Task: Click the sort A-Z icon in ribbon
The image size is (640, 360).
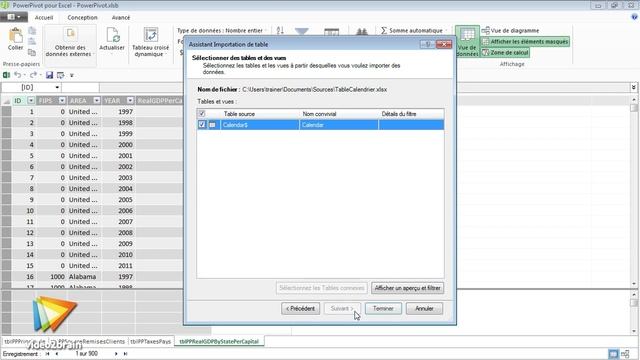Action: click(280, 31)
